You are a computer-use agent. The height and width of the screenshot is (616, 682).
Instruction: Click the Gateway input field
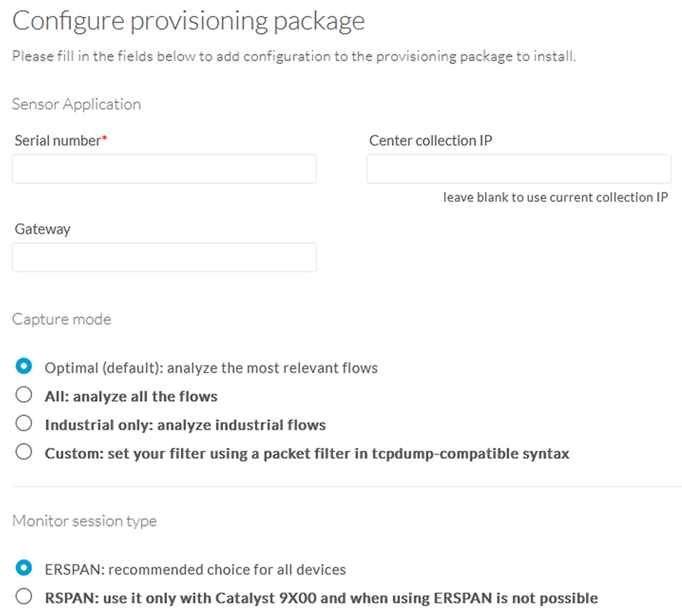164,257
